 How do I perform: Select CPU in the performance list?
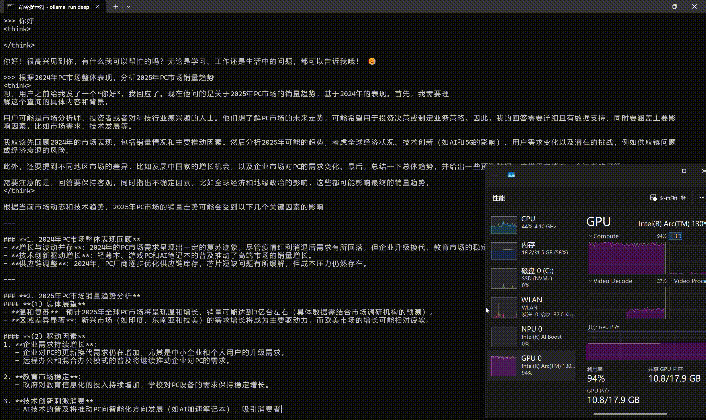click(530, 222)
